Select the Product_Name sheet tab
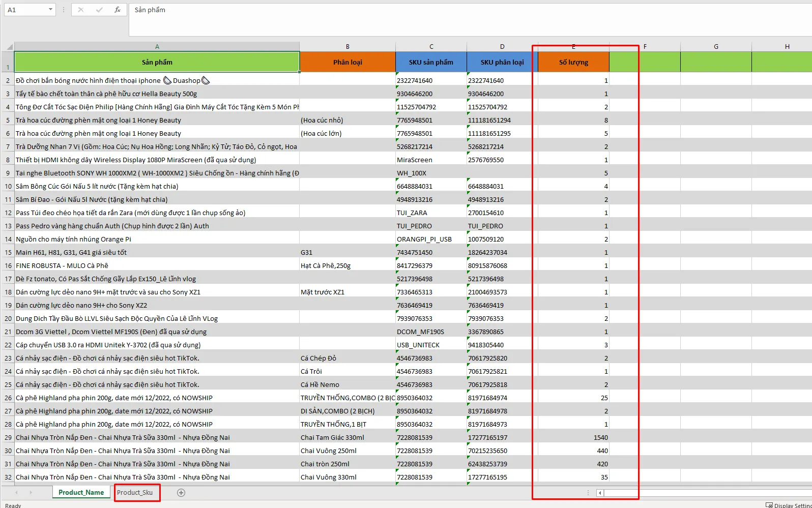Screen dimensions: 812x508 (81, 492)
